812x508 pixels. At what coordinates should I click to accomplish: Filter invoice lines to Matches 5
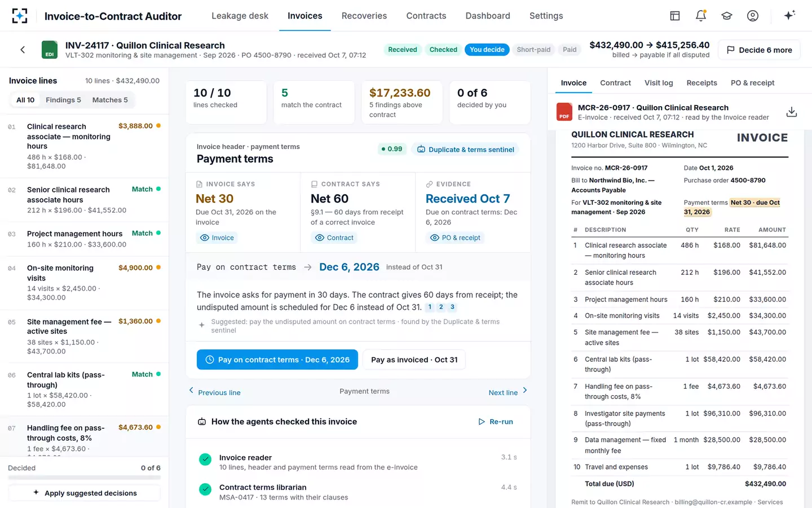click(110, 100)
